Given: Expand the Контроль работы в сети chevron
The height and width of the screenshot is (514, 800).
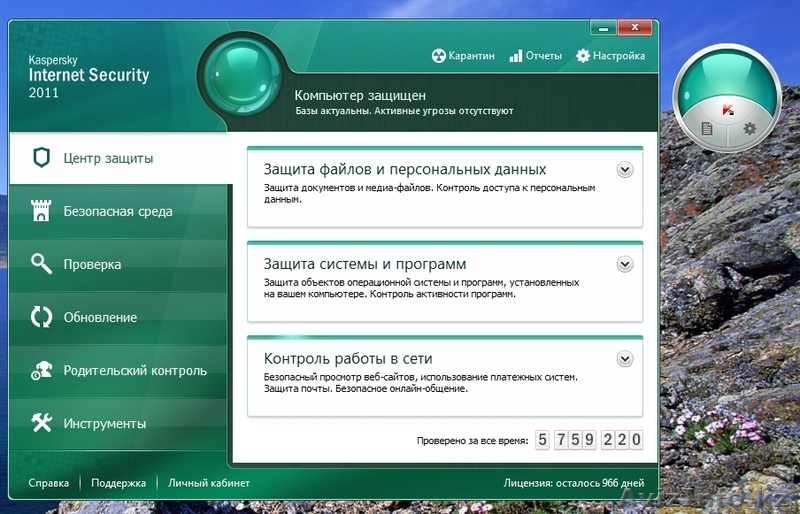Looking at the screenshot, I should (625, 359).
